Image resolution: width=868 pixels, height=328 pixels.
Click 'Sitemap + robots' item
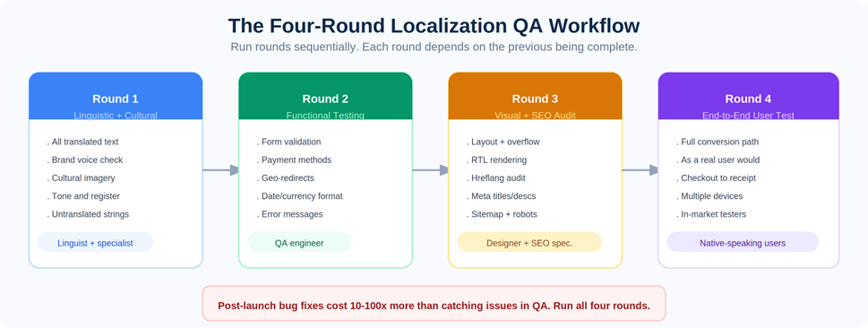(x=502, y=214)
